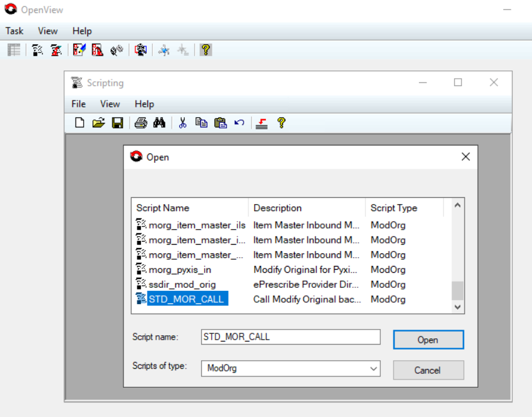The height and width of the screenshot is (417, 532).
Task: Click the blue star icon in OpenView toolbar
Action: [x=164, y=50]
